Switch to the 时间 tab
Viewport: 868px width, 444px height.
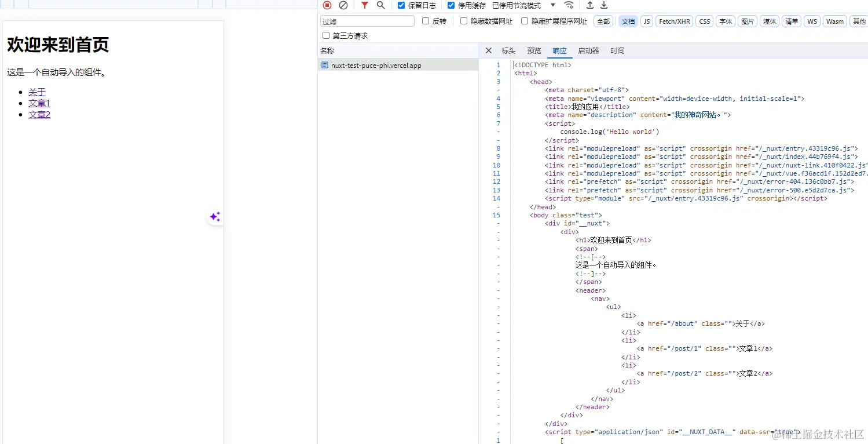[x=617, y=51]
